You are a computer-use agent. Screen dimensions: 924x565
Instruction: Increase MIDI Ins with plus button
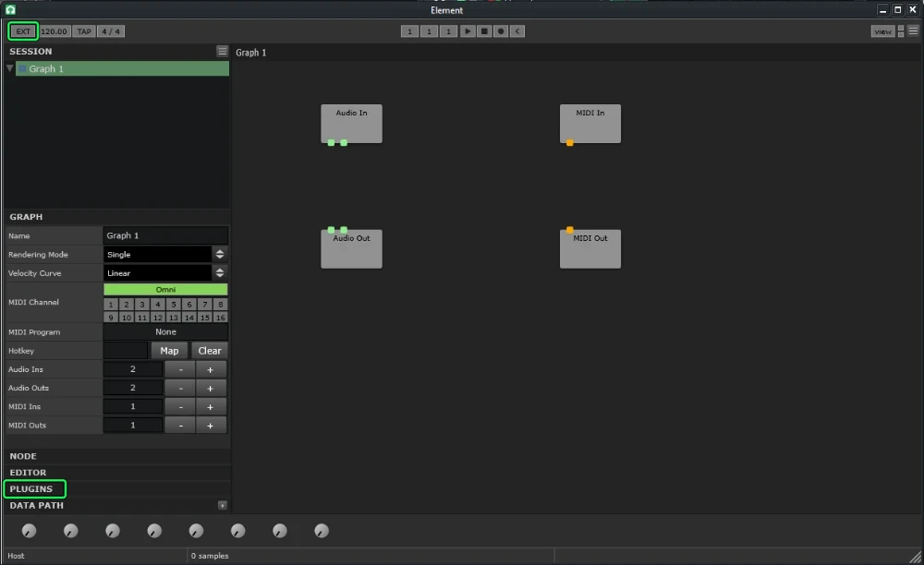[210, 407]
